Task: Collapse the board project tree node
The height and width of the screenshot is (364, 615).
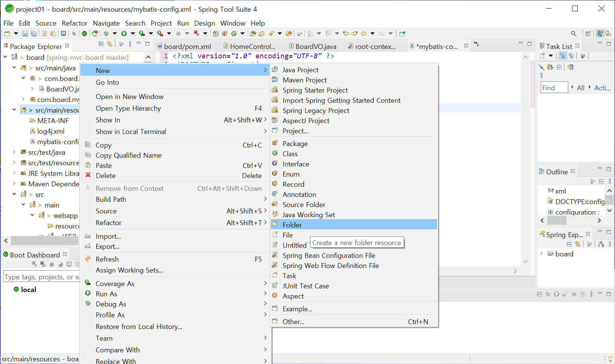Action: pyautogui.click(x=5, y=57)
